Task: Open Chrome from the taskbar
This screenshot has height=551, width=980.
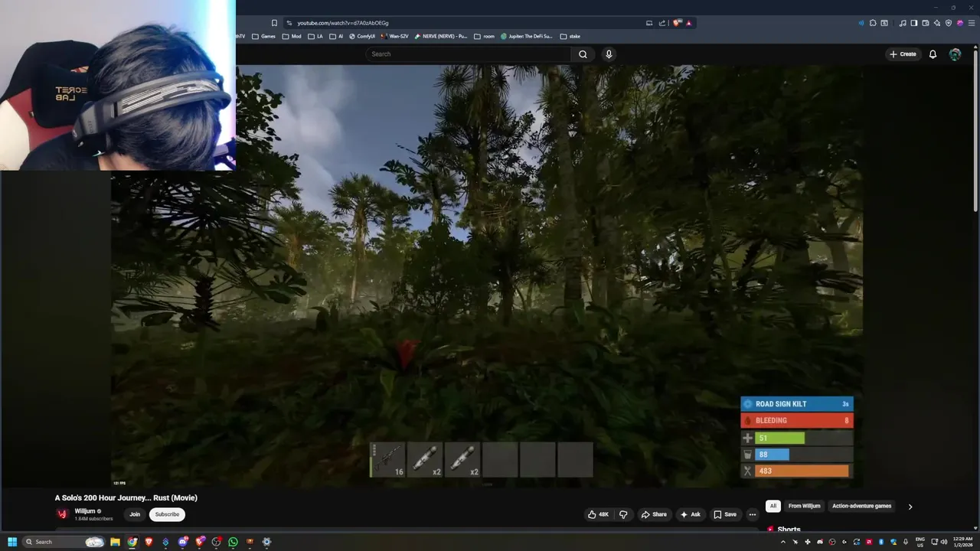Action: (132, 542)
